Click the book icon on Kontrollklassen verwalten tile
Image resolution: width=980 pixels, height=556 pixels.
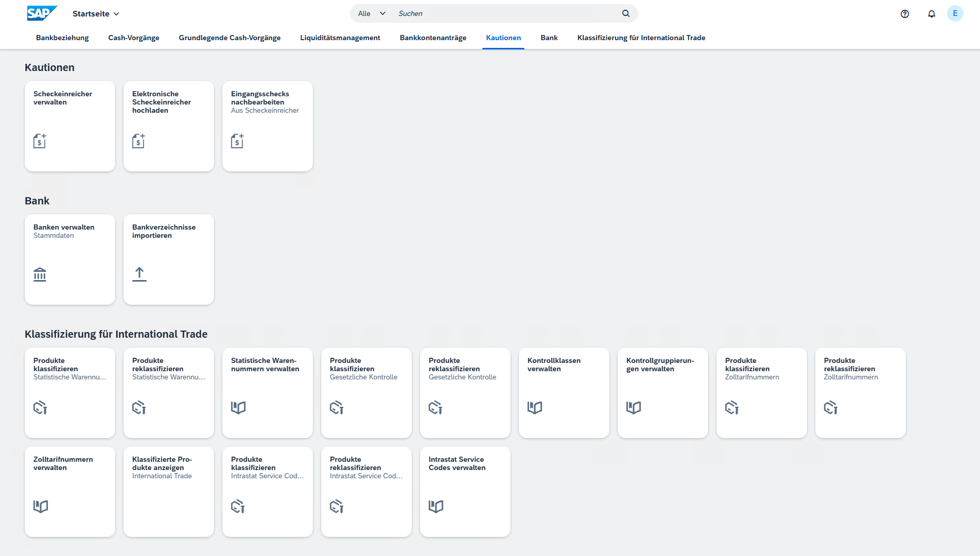tap(535, 408)
